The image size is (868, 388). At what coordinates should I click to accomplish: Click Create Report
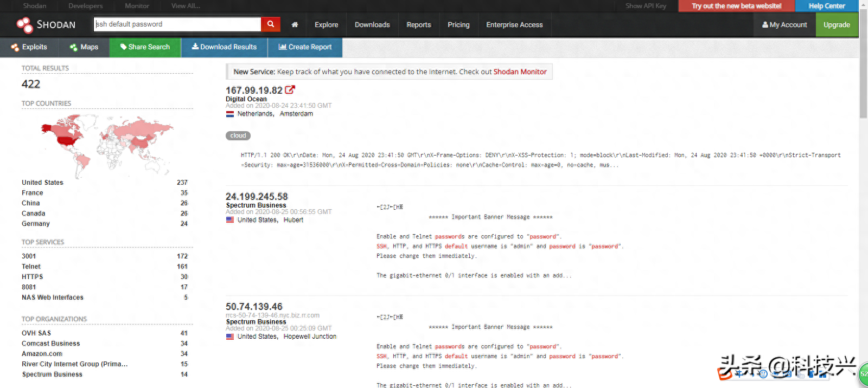[x=305, y=47]
